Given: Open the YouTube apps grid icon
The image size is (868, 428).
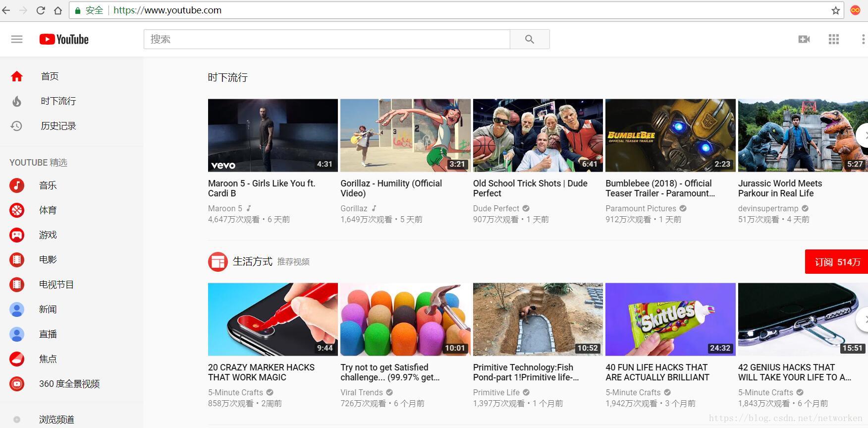Looking at the screenshot, I should [834, 39].
